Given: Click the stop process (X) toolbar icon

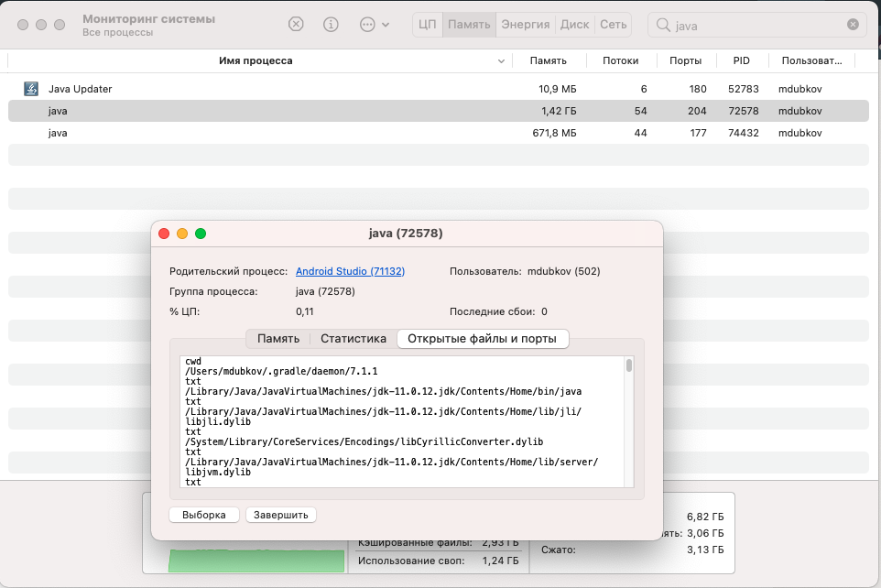Looking at the screenshot, I should (x=296, y=24).
